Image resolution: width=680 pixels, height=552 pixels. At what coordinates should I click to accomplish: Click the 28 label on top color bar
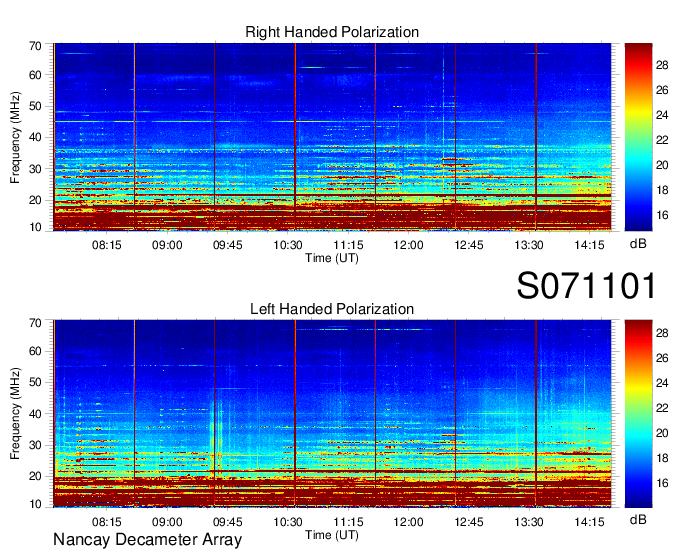coord(662,65)
